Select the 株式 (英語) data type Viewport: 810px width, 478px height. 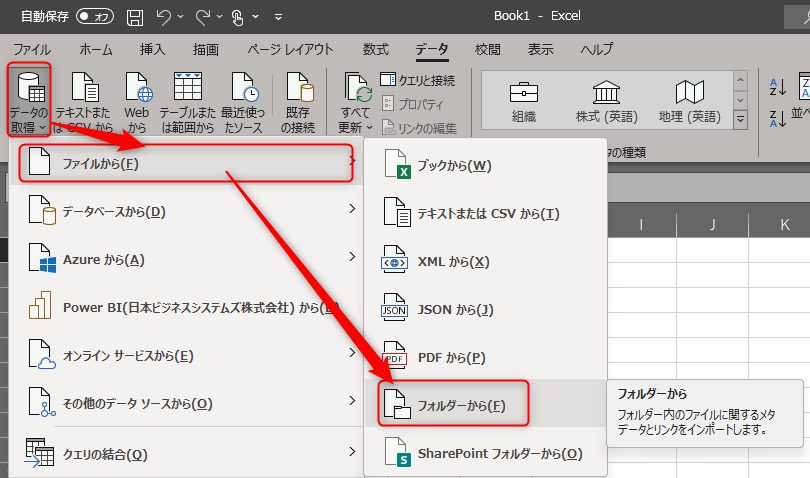click(606, 101)
